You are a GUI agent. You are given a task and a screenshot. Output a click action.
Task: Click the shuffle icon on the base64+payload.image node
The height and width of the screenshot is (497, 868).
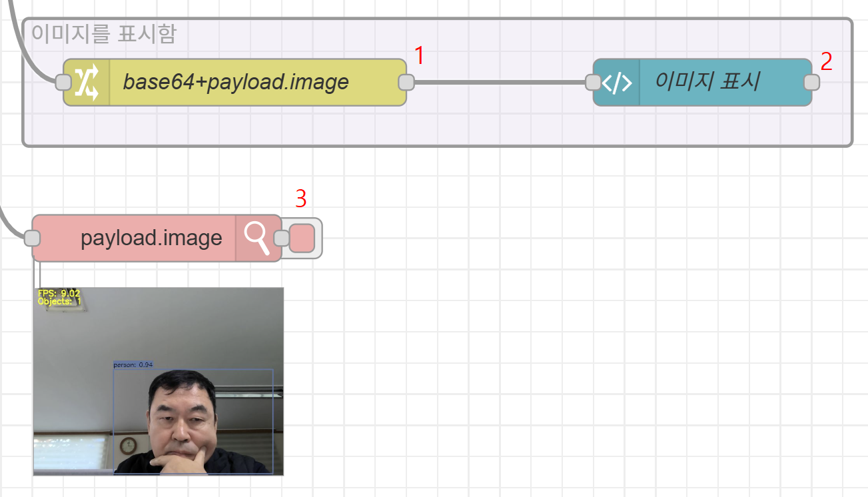tap(86, 82)
